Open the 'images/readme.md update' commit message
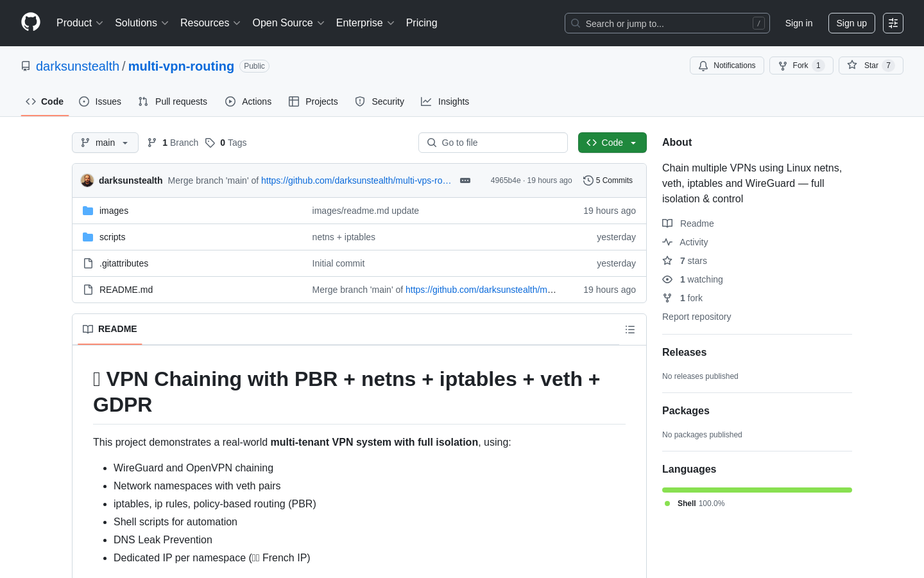Image resolution: width=924 pixels, height=578 pixels. [365, 211]
